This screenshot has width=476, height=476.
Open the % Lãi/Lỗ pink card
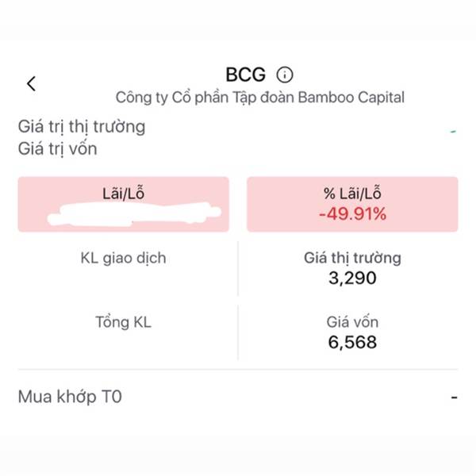click(x=352, y=205)
